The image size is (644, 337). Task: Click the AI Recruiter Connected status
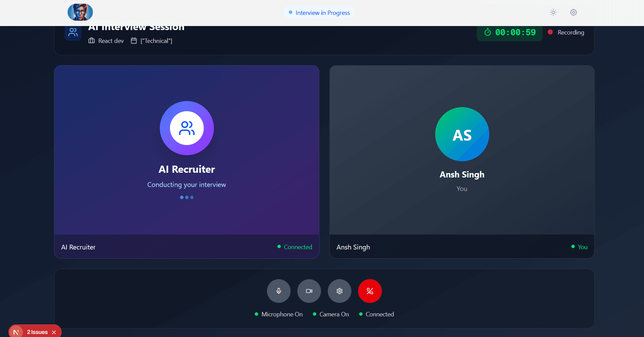click(x=295, y=247)
